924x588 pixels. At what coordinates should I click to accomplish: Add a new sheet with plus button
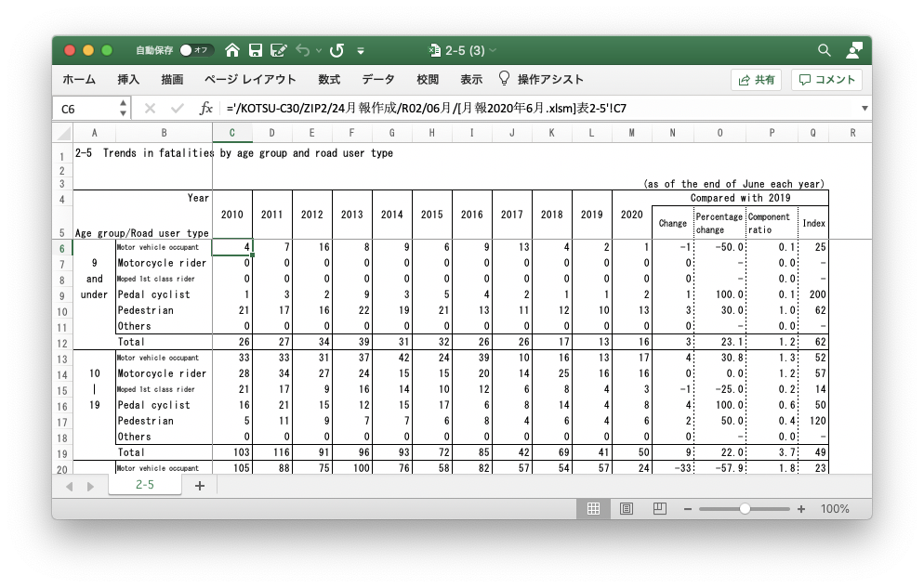(200, 486)
